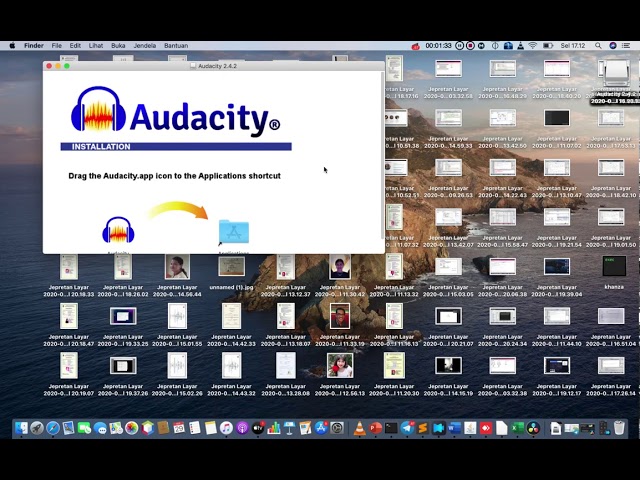Viewport: 640px width, 480px height.
Task: Open the Trash in the Dock
Action: click(620, 428)
